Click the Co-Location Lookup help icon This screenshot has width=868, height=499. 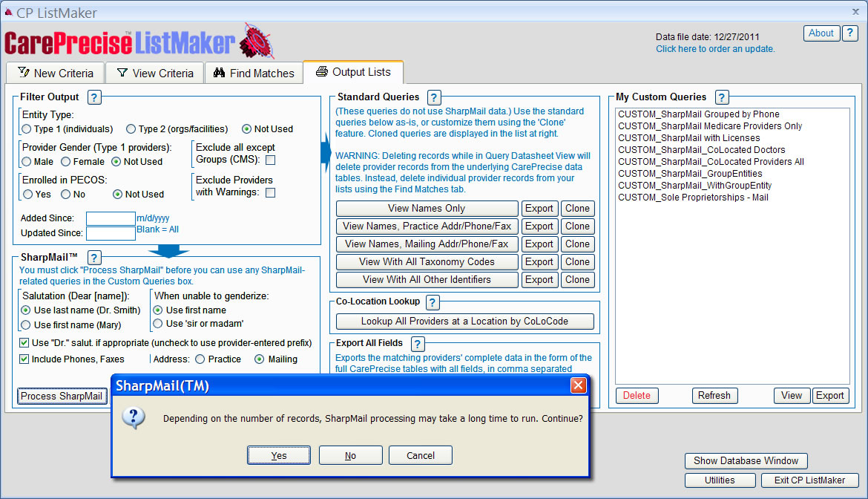coord(433,302)
